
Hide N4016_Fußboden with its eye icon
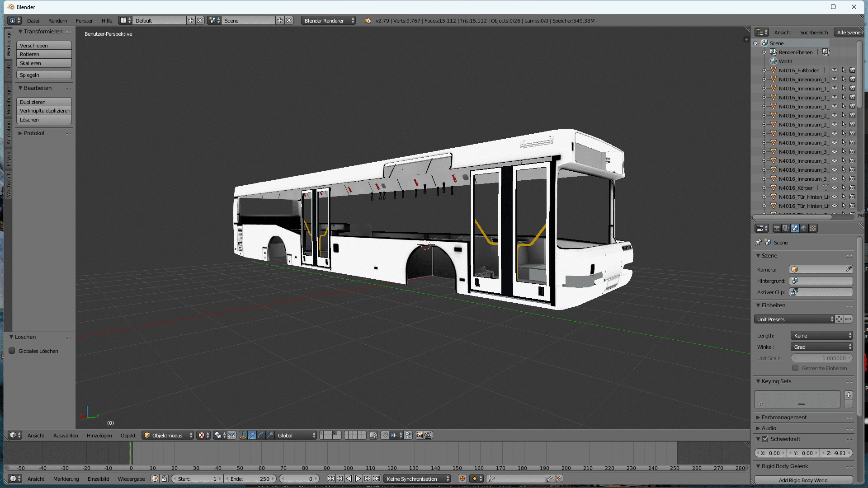(835, 70)
